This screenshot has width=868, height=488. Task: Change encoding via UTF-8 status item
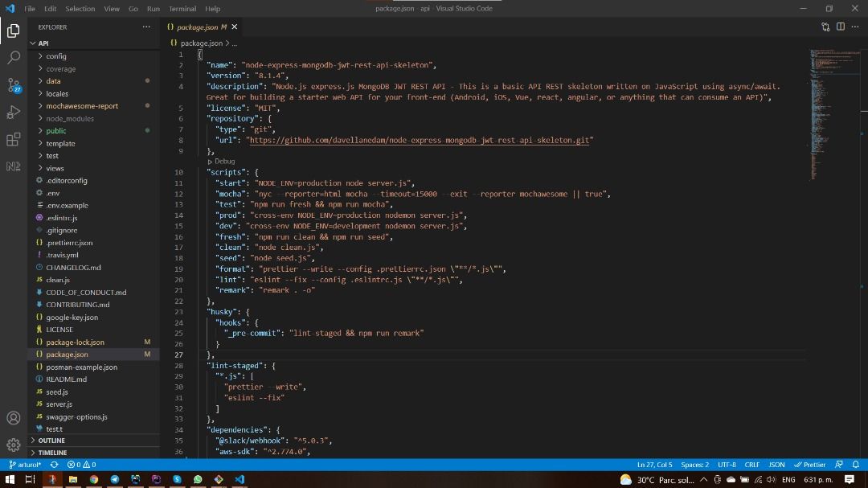point(727,465)
